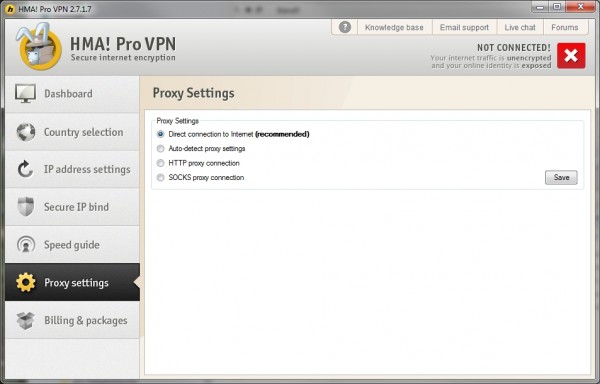Image resolution: width=600 pixels, height=384 pixels.
Task: Maximize the HMA! Pro VPN window
Action: pyautogui.click(x=557, y=7)
